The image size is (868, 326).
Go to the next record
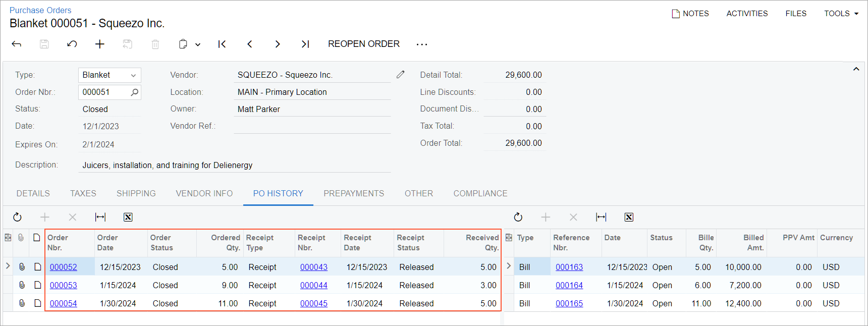[278, 44]
